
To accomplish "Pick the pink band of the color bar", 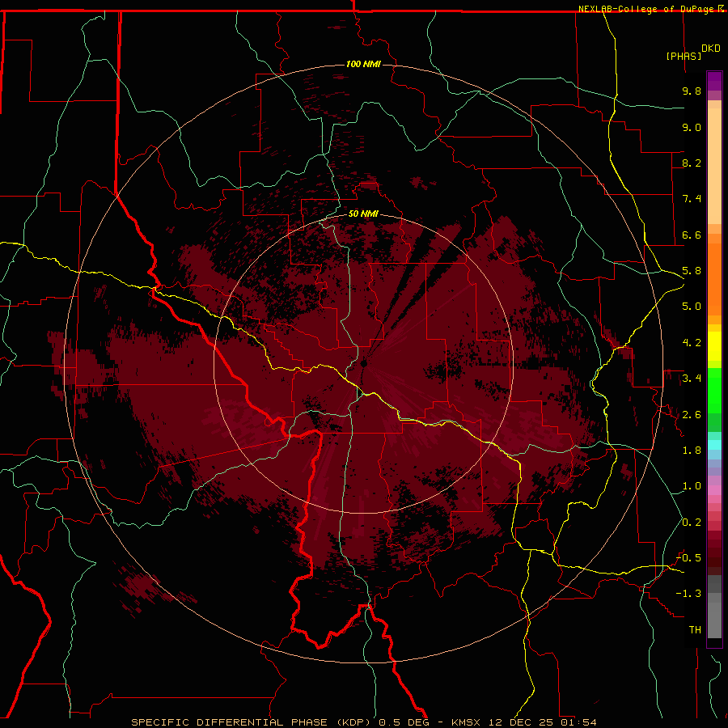I will pos(714,490).
